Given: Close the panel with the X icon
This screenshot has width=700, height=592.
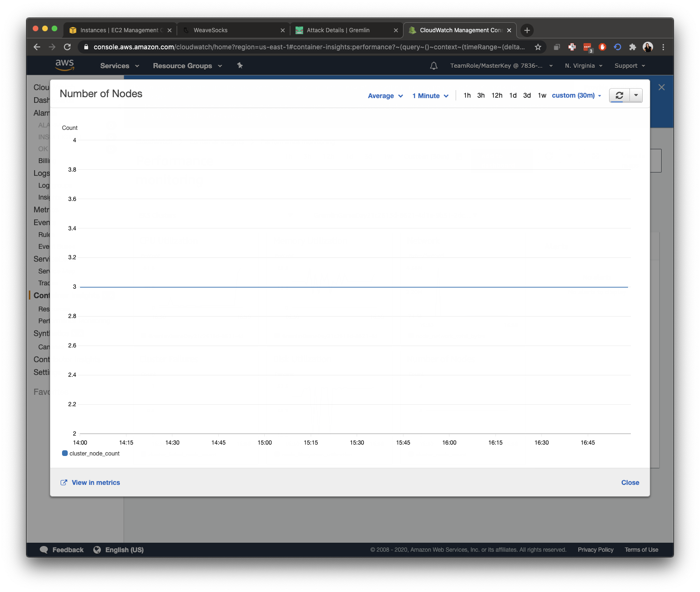Looking at the screenshot, I should tap(662, 87).
